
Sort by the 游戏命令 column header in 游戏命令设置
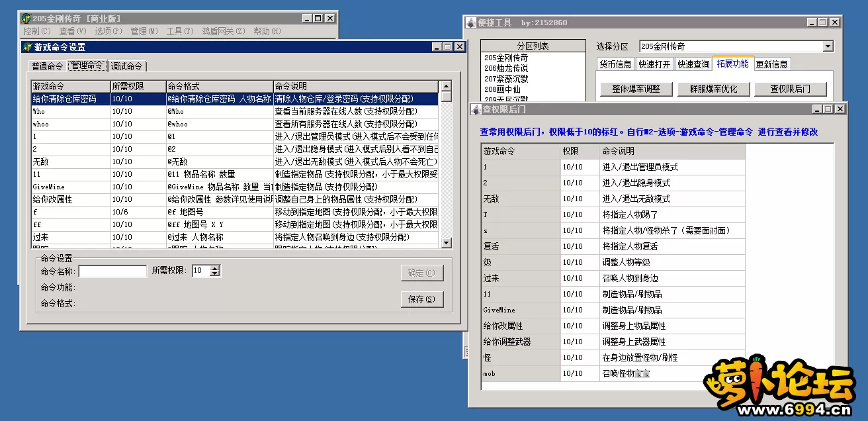pos(71,86)
